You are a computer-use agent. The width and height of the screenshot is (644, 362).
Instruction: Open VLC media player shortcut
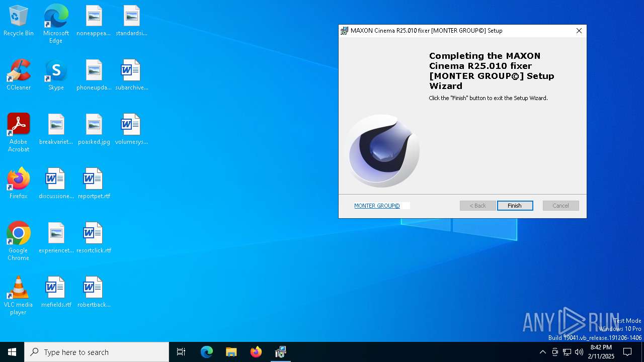(x=19, y=296)
